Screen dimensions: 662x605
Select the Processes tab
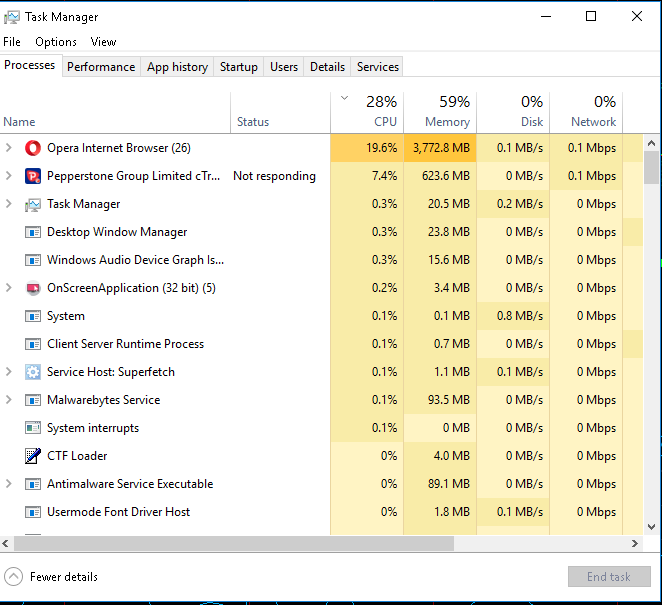click(x=30, y=65)
